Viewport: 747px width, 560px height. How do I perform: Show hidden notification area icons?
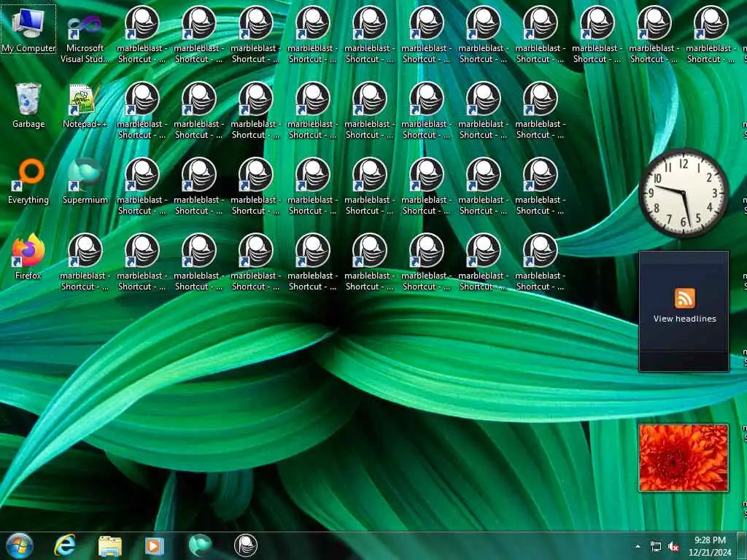[x=638, y=546]
